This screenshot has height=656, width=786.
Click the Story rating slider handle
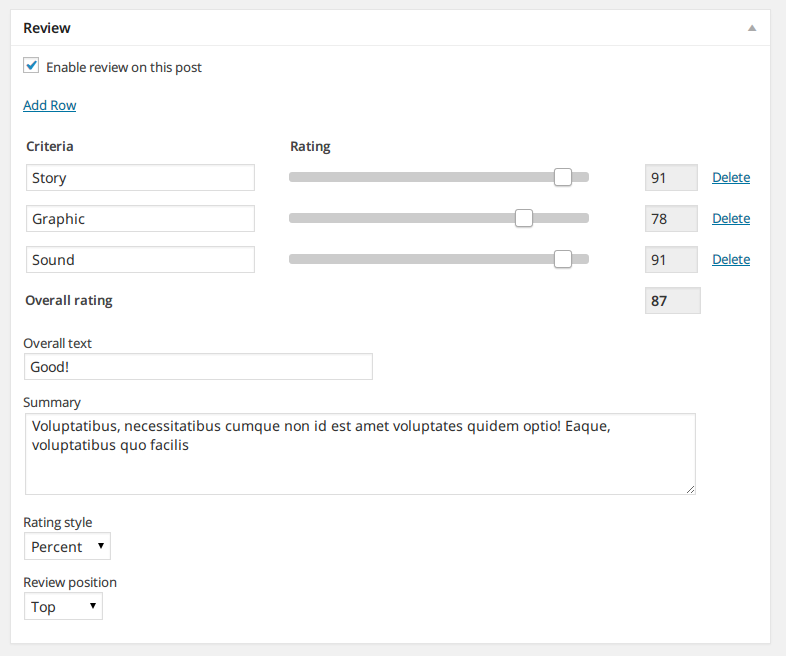[x=563, y=177]
